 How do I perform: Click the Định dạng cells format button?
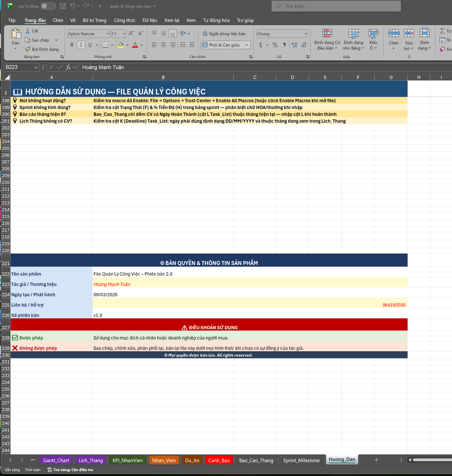[x=425, y=39]
